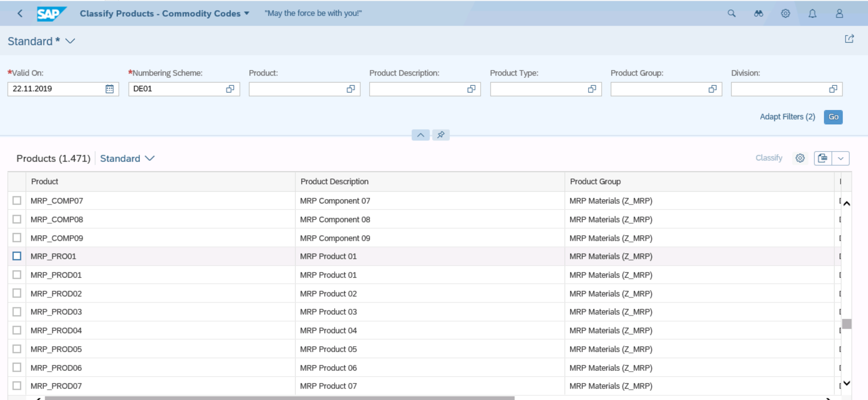Export table to spreadsheet
The image size is (868, 400).
822,158
